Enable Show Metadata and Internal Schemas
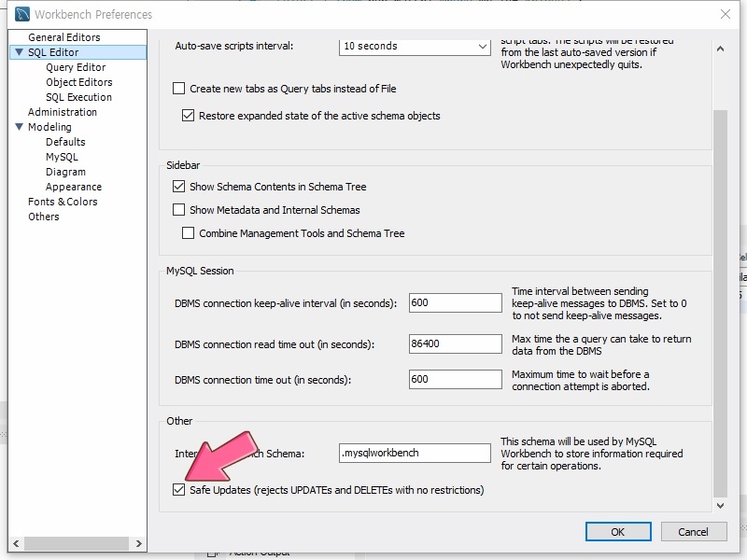747x560 pixels. click(178, 209)
